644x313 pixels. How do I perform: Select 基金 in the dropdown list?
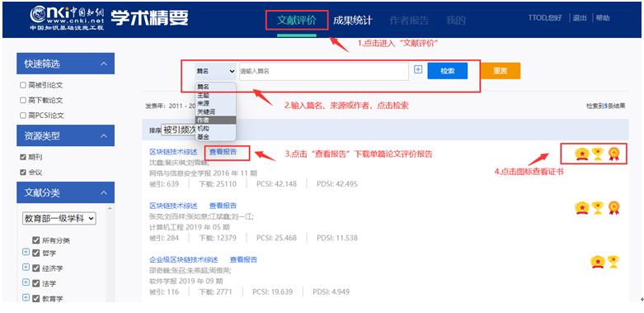tap(215, 136)
